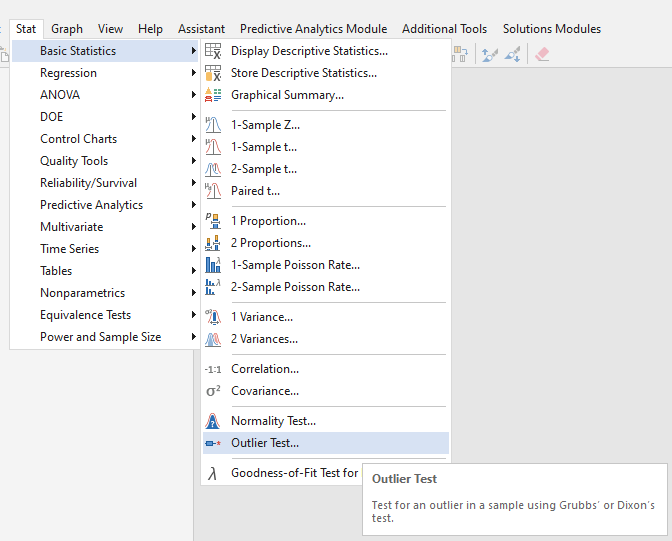The width and height of the screenshot is (672, 541).
Task: Select 2 Proportions... menu item
Action: 326,243
